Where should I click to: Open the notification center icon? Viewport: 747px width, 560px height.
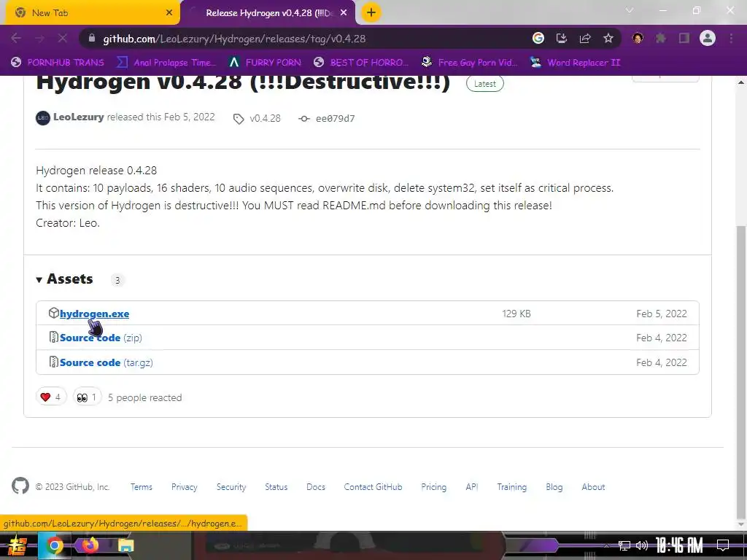pyautogui.click(x=723, y=545)
